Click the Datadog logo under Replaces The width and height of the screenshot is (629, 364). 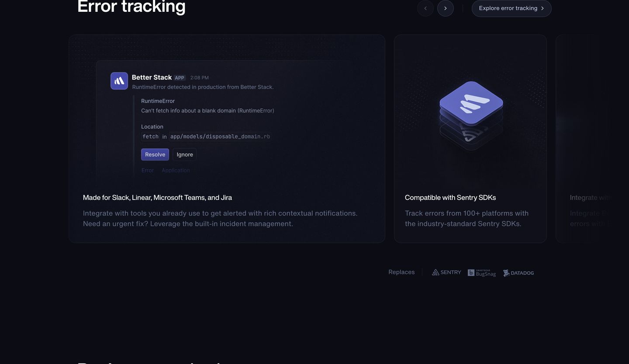(518, 273)
